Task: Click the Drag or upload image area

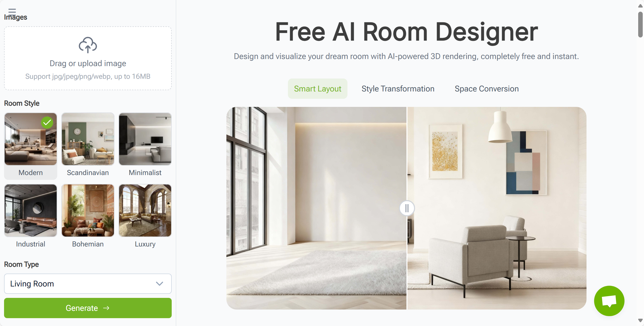Action: (88, 58)
